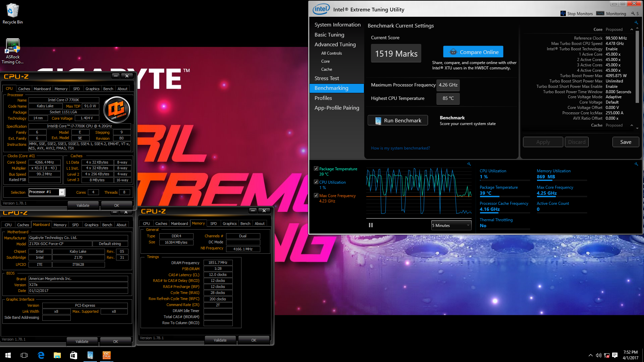
Task: Select All Controls under Advanced Tuning
Action: [x=331, y=53]
